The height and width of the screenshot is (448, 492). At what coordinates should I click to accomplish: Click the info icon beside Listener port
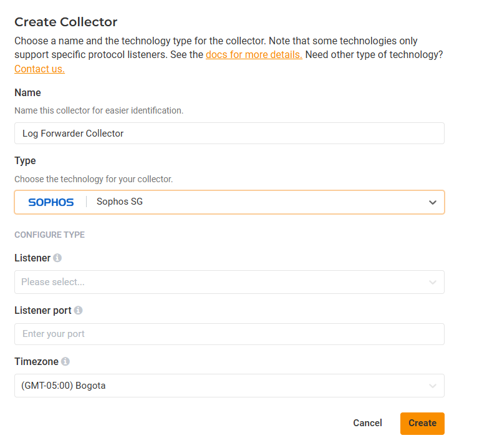pos(78,310)
